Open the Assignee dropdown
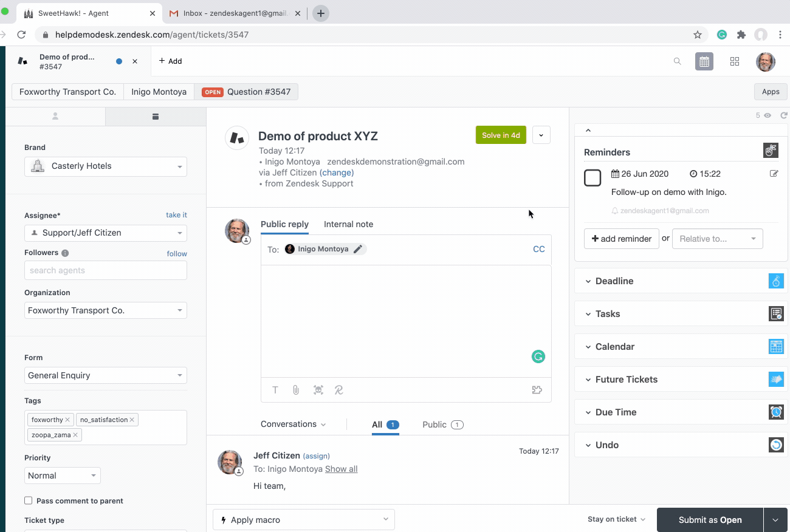Image resolution: width=790 pixels, height=532 pixels. (106, 233)
